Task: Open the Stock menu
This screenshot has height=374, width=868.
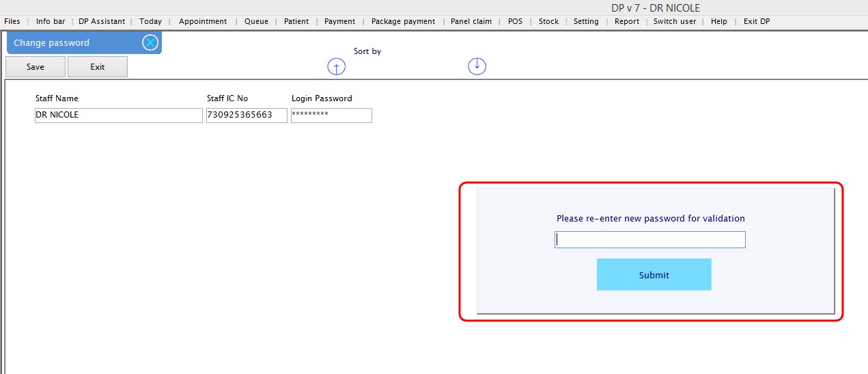Action: pos(548,21)
